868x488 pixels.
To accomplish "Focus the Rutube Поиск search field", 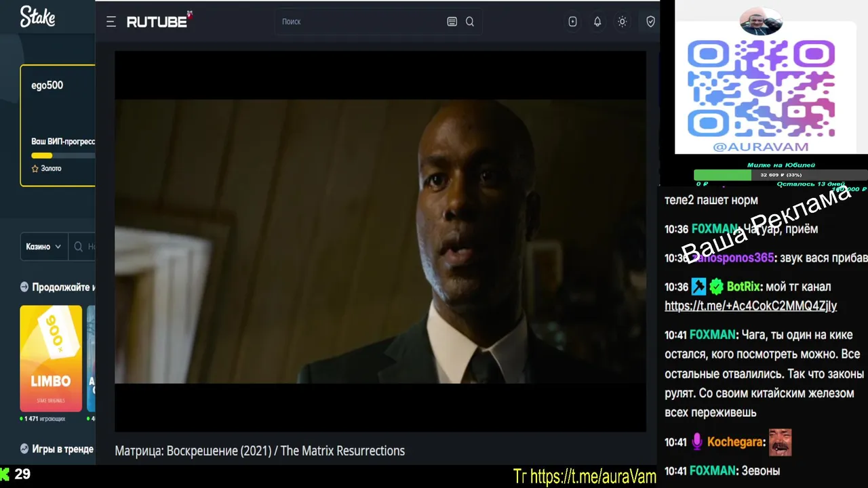I will tap(359, 22).
